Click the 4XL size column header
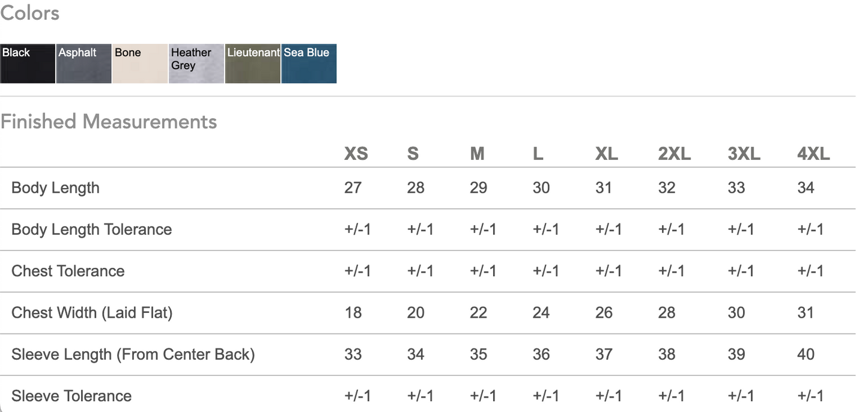This screenshot has width=868, height=412. 813,154
